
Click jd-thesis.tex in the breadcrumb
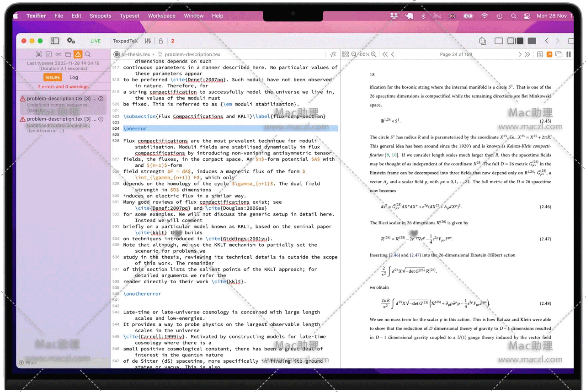(135, 54)
